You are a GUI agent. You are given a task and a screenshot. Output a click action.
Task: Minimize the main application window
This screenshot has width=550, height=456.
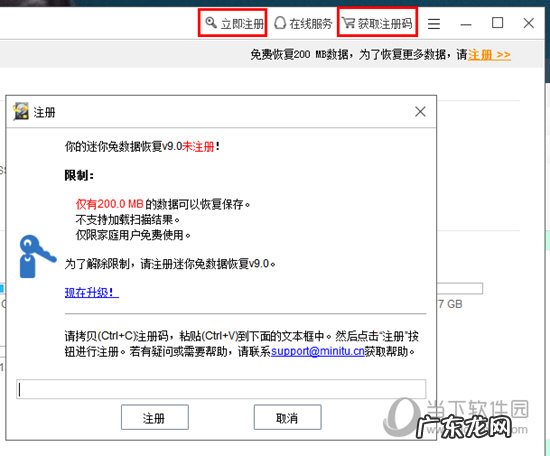pos(465,25)
